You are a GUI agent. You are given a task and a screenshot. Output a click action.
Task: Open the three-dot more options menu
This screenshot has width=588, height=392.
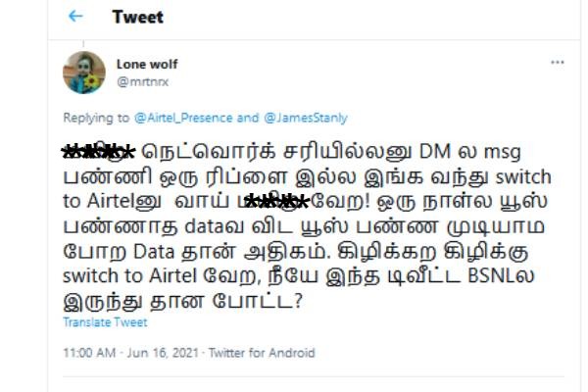pos(558,63)
